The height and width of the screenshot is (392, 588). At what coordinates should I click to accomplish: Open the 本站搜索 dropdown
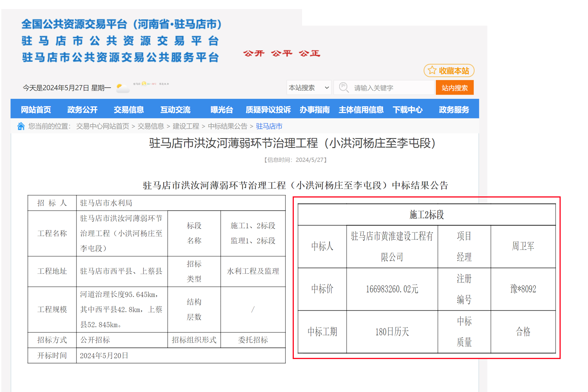309,88
